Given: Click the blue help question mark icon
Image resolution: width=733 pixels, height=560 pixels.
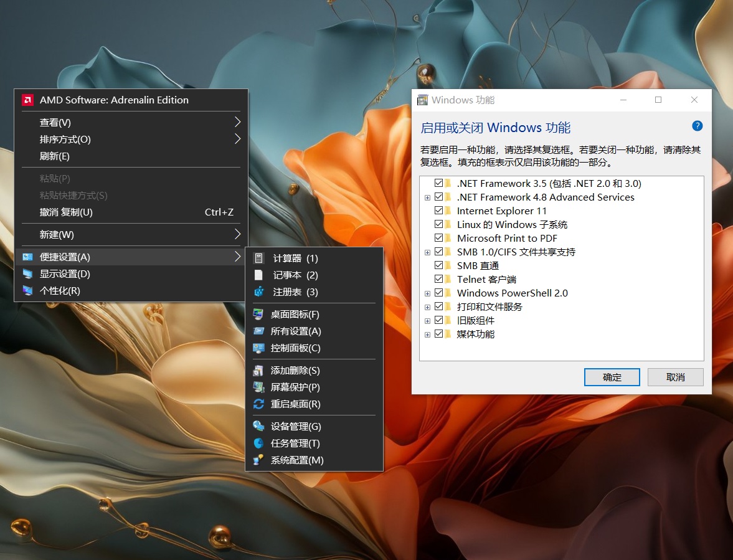Looking at the screenshot, I should coord(697,126).
